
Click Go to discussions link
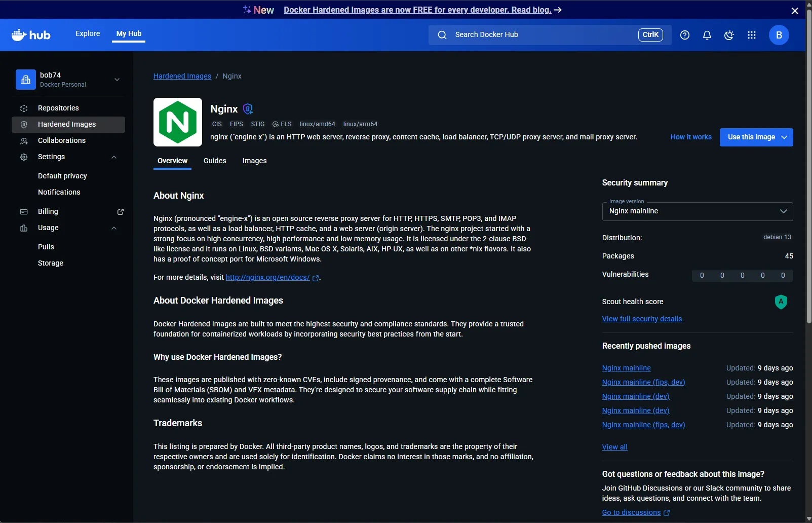pyautogui.click(x=631, y=512)
